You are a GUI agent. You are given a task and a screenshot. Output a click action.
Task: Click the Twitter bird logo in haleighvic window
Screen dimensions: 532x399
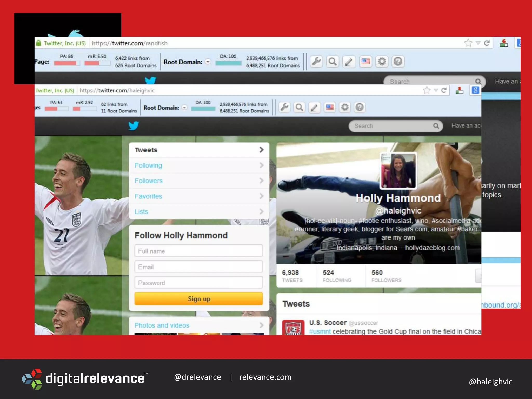(134, 126)
